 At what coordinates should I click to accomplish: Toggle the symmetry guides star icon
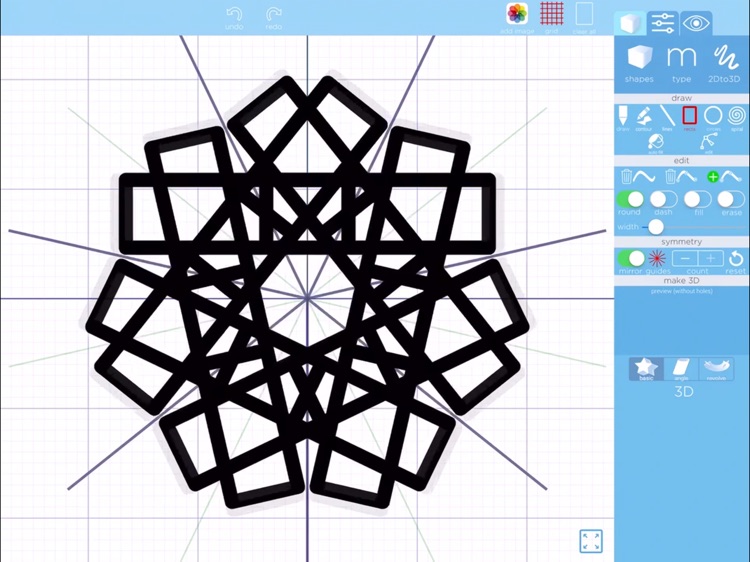click(x=657, y=259)
